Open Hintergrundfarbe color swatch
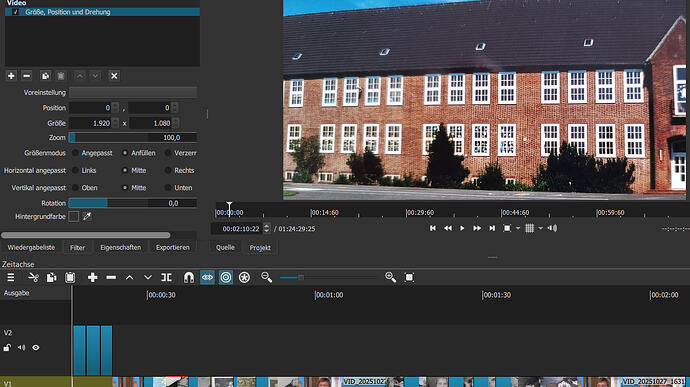Image resolution: width=690 pixels, height=387 pixels. coord(73,216)
